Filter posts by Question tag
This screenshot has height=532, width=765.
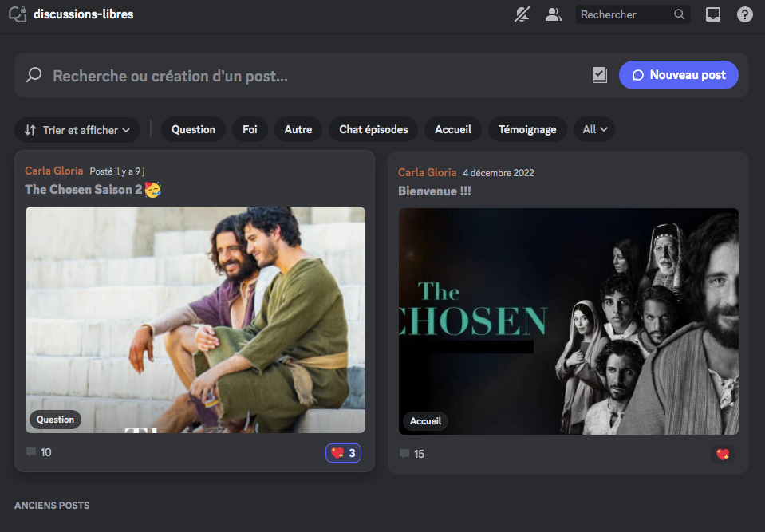tap(193, 130)
